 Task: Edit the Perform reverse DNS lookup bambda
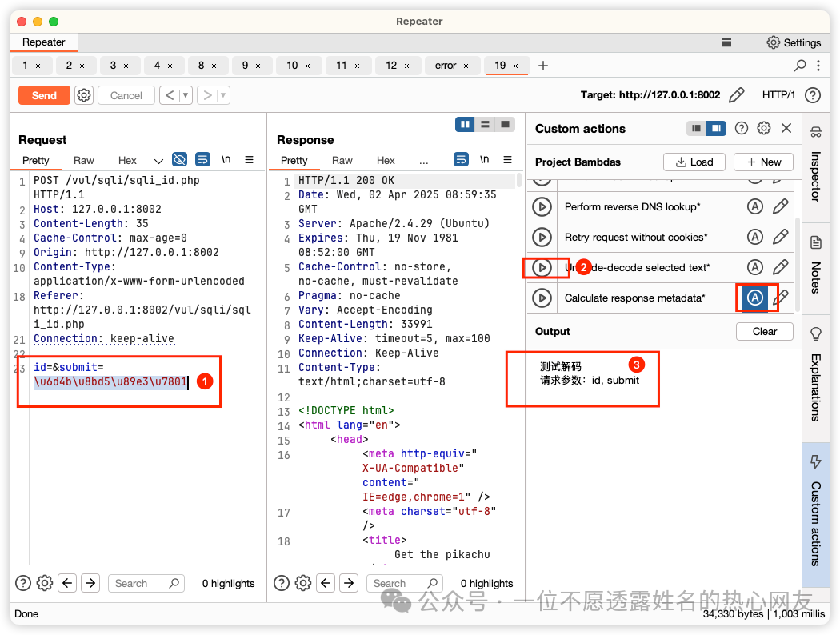point(780,206)
